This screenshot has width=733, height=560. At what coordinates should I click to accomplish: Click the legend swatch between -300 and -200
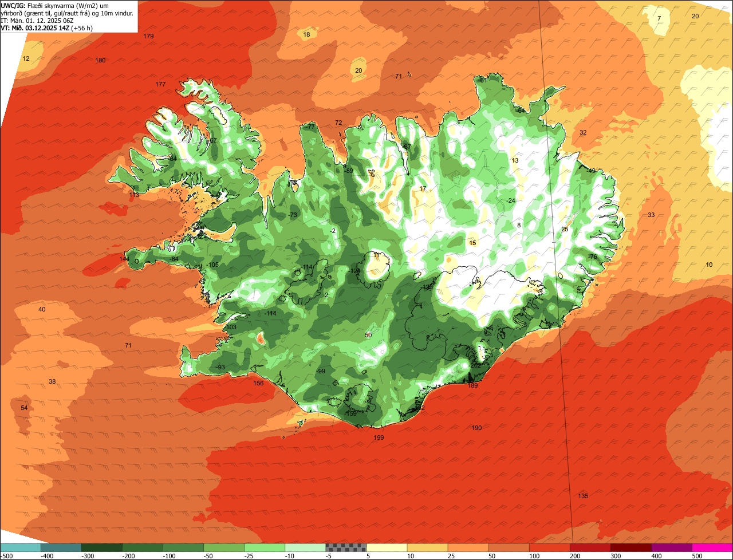point(101,547)
